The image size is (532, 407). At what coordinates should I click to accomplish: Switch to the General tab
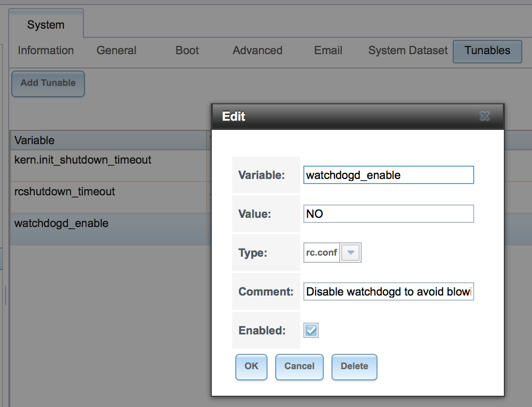click(117, 51)
